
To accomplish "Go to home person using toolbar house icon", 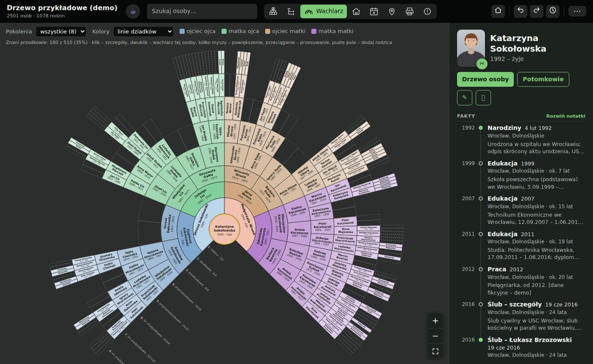I will (356, 11).
